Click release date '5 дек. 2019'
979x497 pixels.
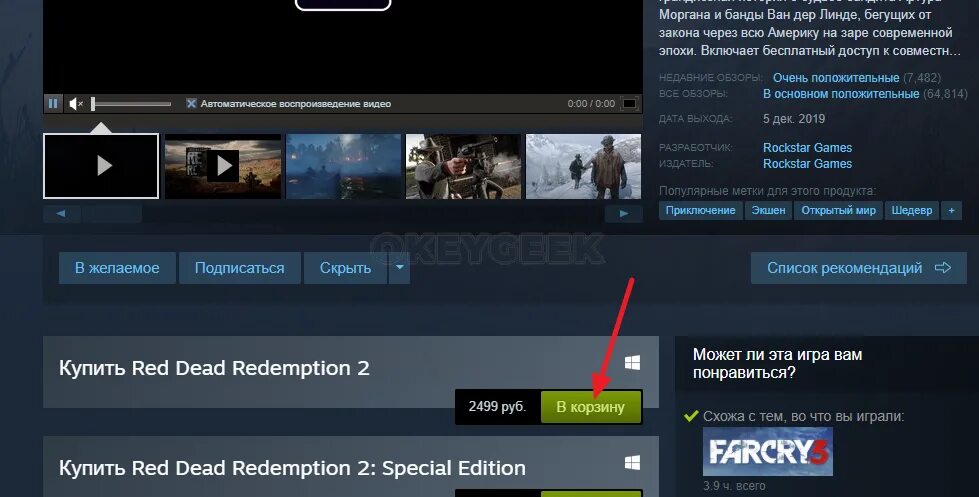point(794,119)
